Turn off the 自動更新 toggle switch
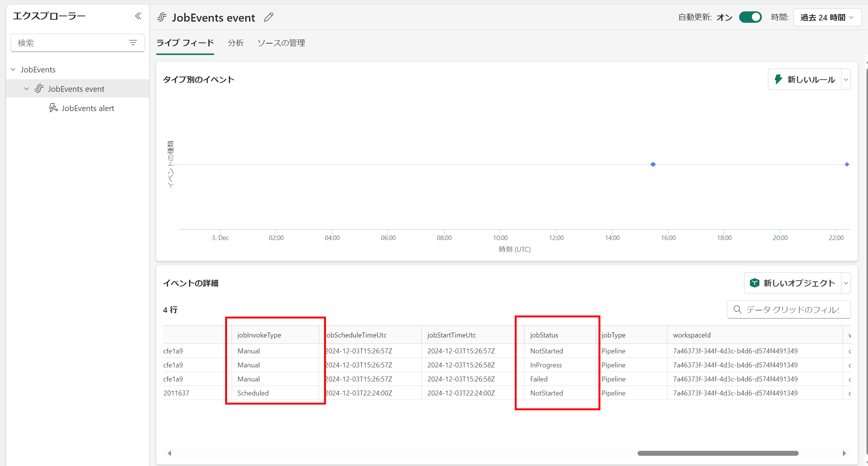Viewport: 868px width, 466px height. (x=750, y=17)
